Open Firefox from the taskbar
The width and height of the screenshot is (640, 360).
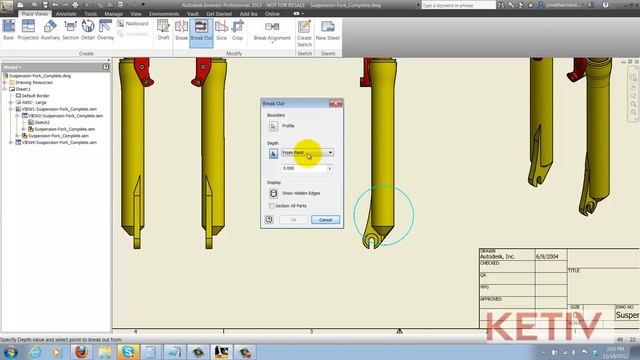coord(81,351)
